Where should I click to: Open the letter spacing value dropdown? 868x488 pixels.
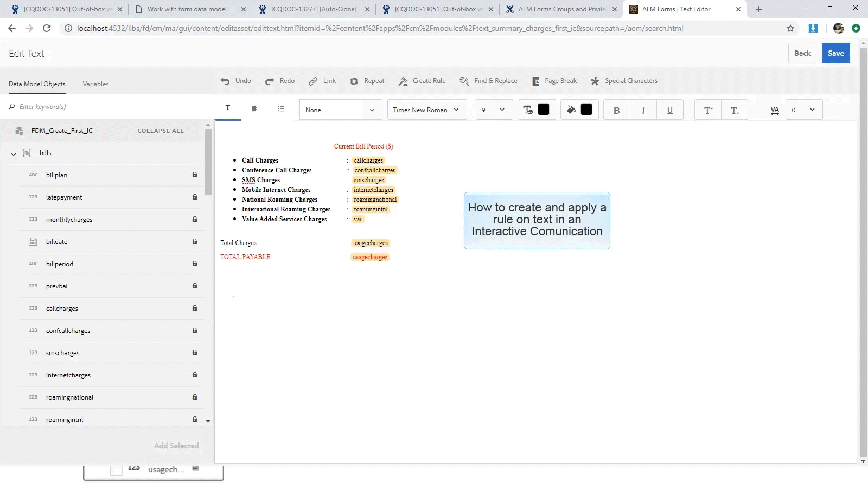pyautogui.click(x=804, y=110)
